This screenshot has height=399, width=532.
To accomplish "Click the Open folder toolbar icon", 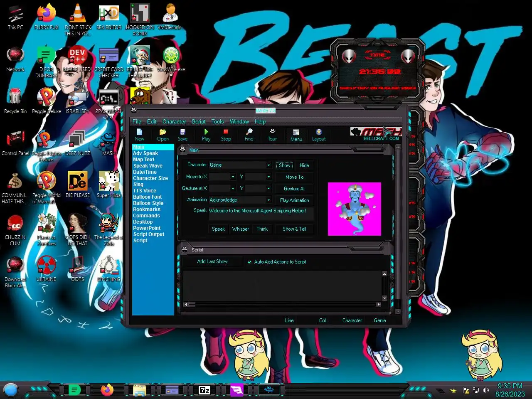I will click(x=163, y=135).
